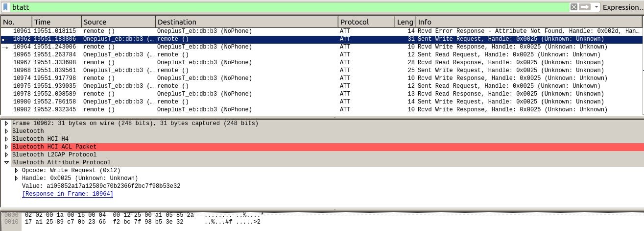The width and height of the screenshot is (644, 231).
Task: Expand the Handle: 0x0025 field
Action: 16,179
